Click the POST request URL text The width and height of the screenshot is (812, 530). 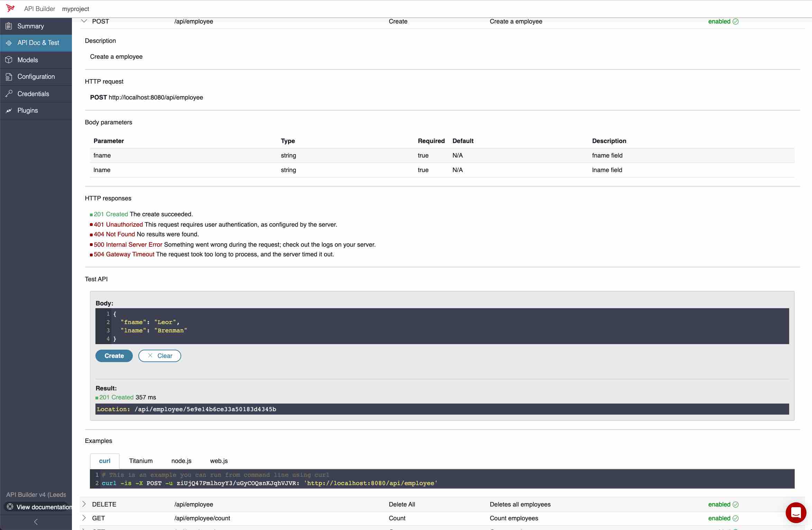click(156, 97)
